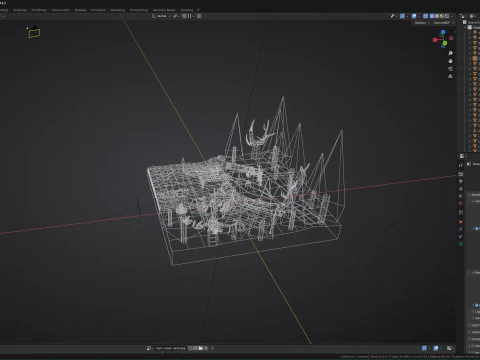Open the image editor type dropdown at bottom
Image resolution: width=480 pixels, height=360 pixels.
click(x=150, y=348)
